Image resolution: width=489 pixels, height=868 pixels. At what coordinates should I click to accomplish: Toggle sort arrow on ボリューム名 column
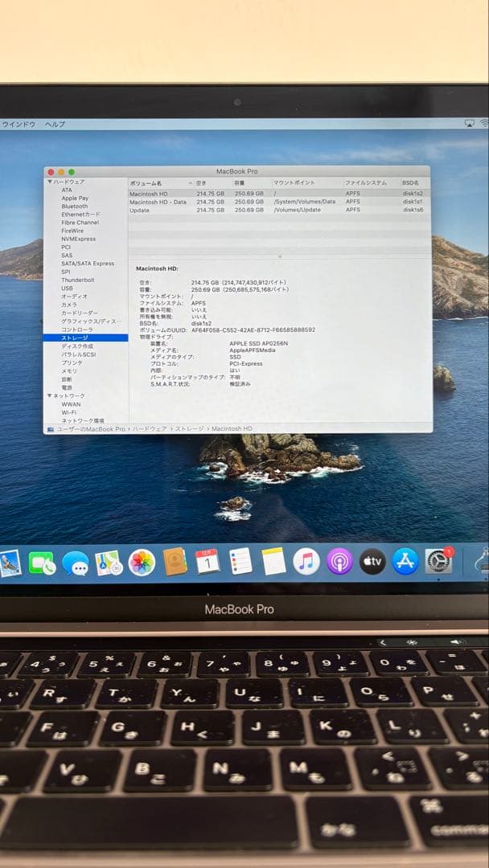pos(191,182)
